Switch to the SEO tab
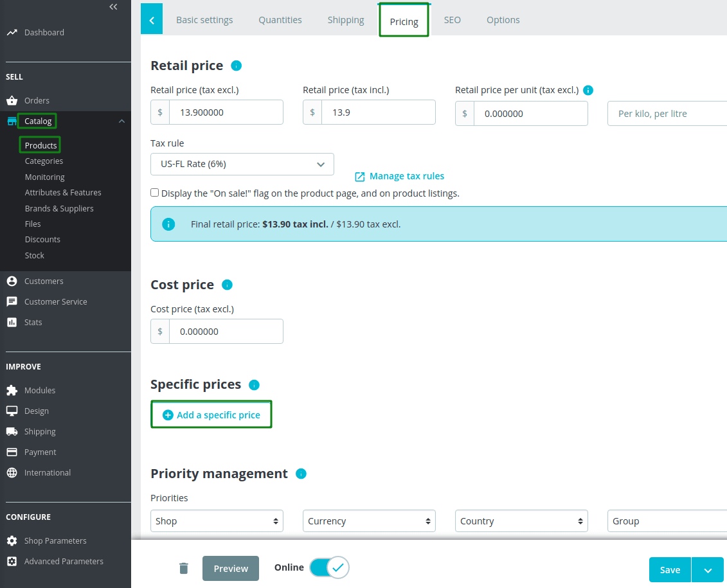Image resolution: width=727 pixels, height=588 pixels. 452,20
